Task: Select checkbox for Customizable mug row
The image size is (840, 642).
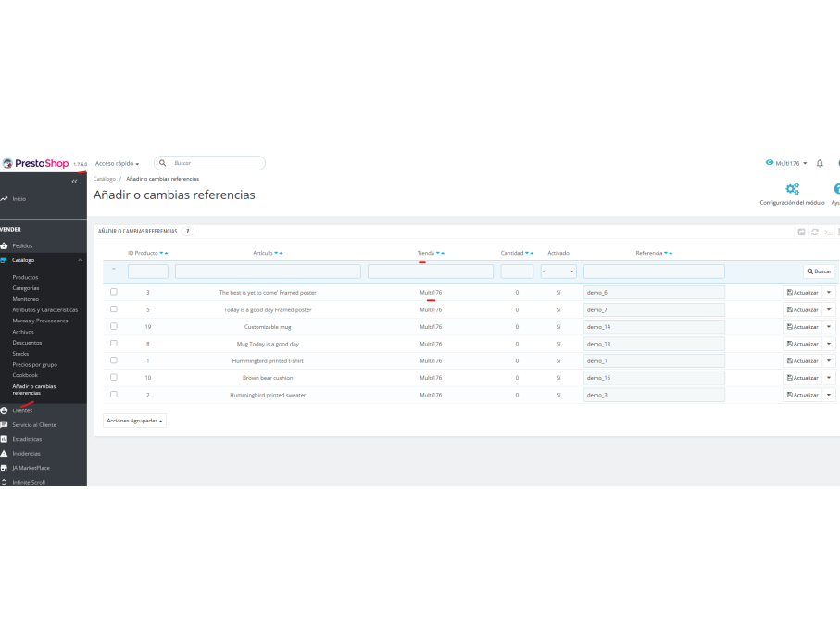Action: coord(114,326)
